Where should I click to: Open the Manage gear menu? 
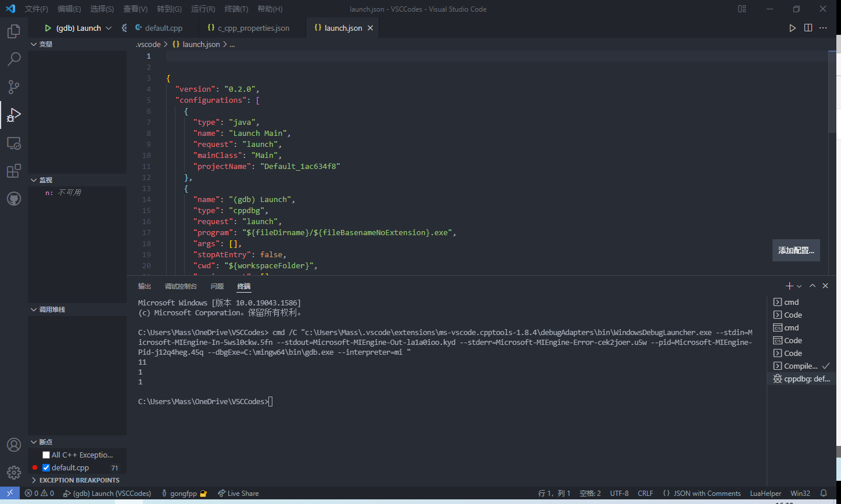click(x=14, y=472)
